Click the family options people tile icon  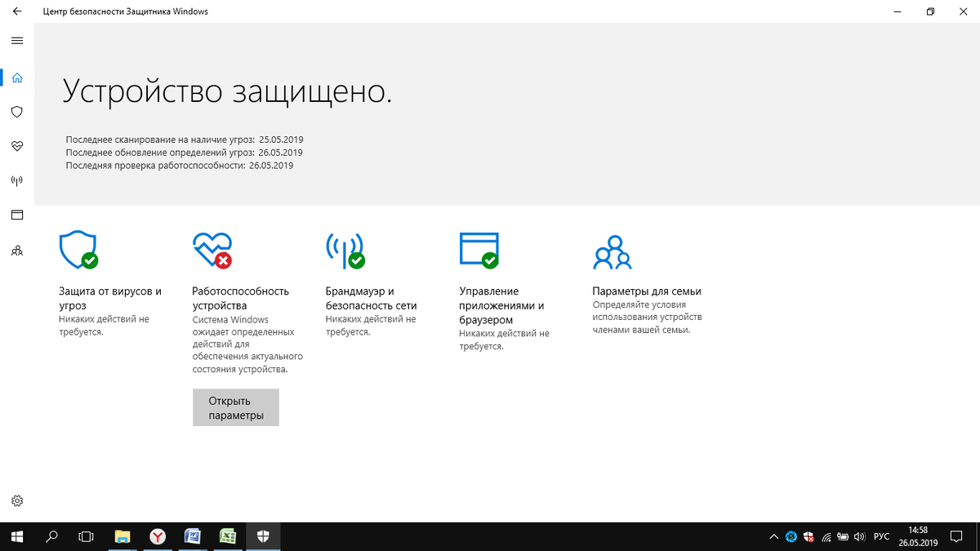point(612,252)
